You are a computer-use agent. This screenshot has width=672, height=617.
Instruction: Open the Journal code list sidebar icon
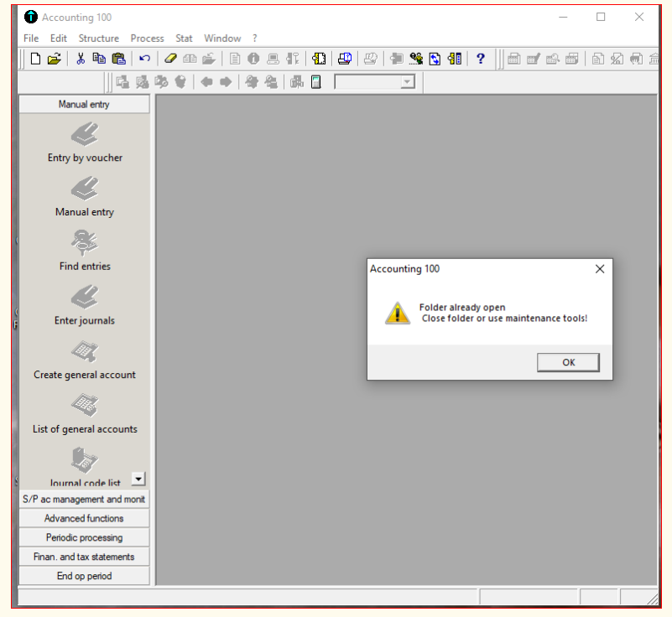tap(85, 467)
